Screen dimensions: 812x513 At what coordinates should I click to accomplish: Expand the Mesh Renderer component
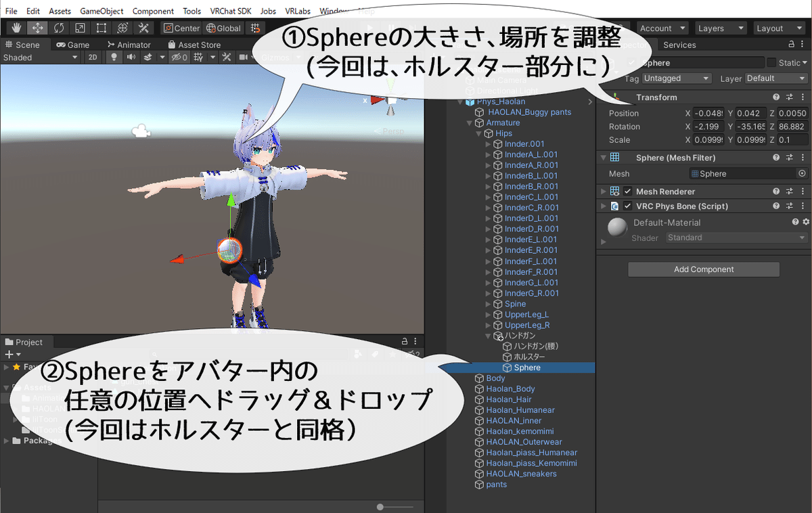click(603, 192)
